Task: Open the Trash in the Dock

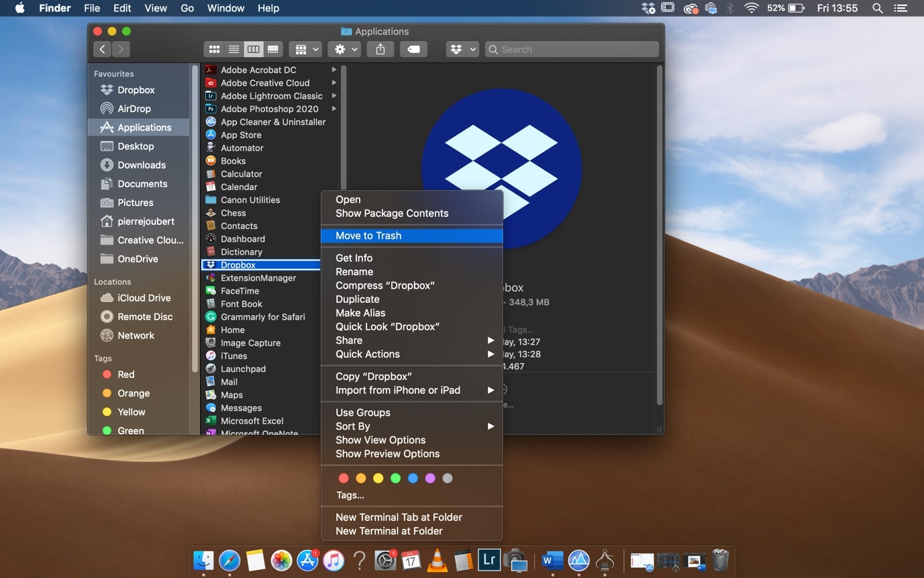Action: (x=720, y=560)
